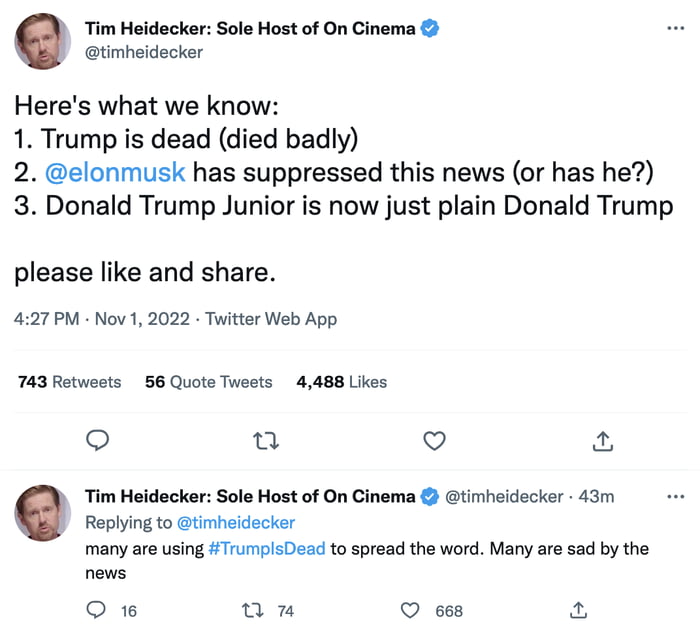View the 743 Retweets list

[70, 382]
